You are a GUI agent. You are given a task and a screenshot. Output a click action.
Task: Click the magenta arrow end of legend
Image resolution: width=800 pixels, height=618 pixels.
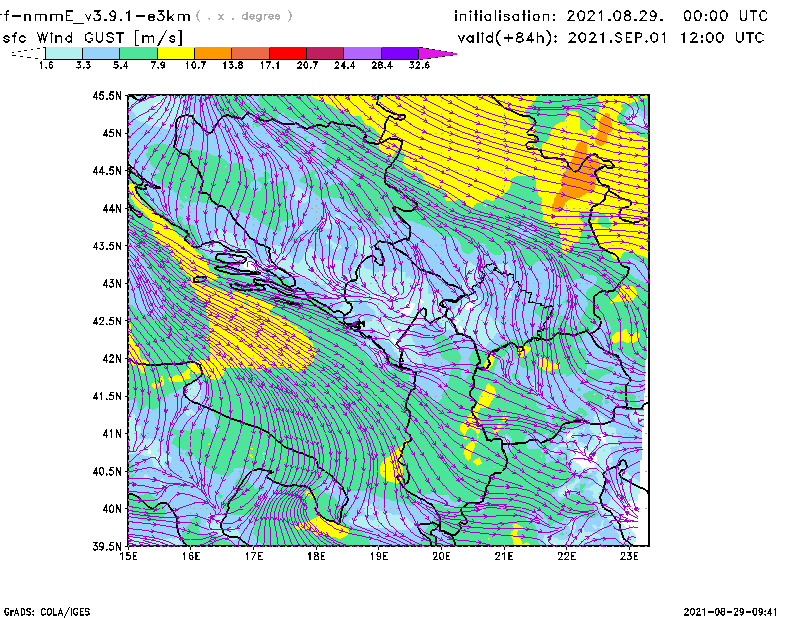[437, 53]
